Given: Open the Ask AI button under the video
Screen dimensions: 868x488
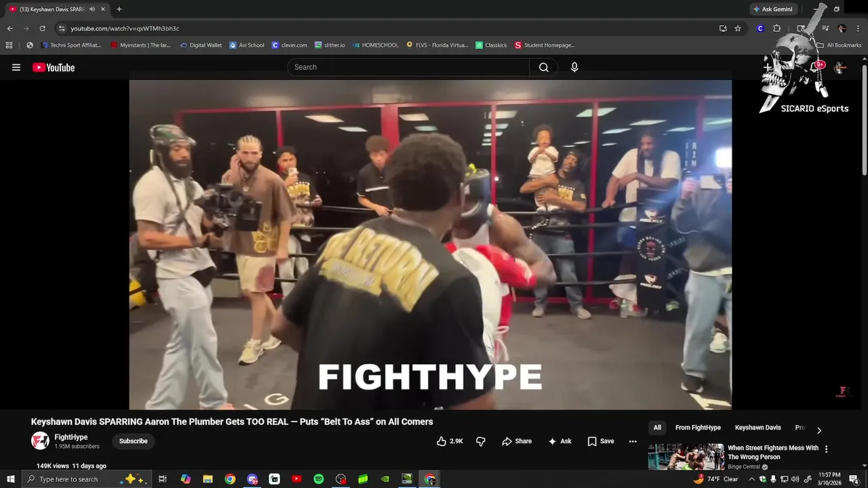Looking at the screenshot, I should tap(560, 441).
